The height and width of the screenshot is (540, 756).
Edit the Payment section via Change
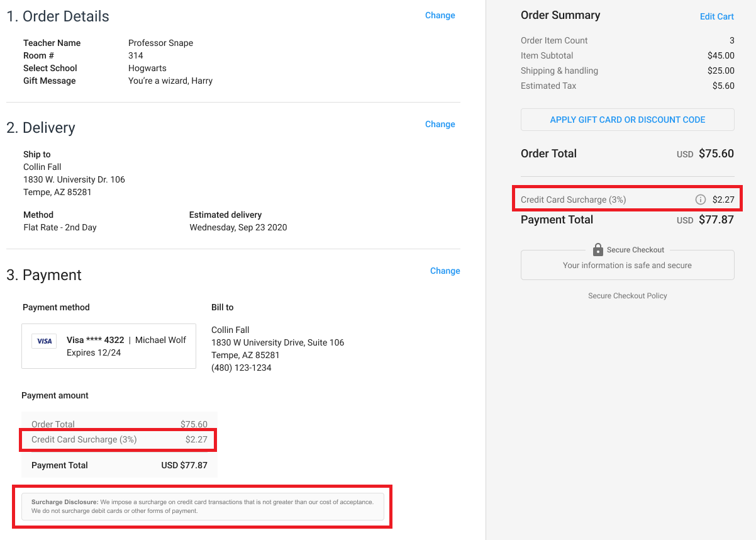coord(445,271)
